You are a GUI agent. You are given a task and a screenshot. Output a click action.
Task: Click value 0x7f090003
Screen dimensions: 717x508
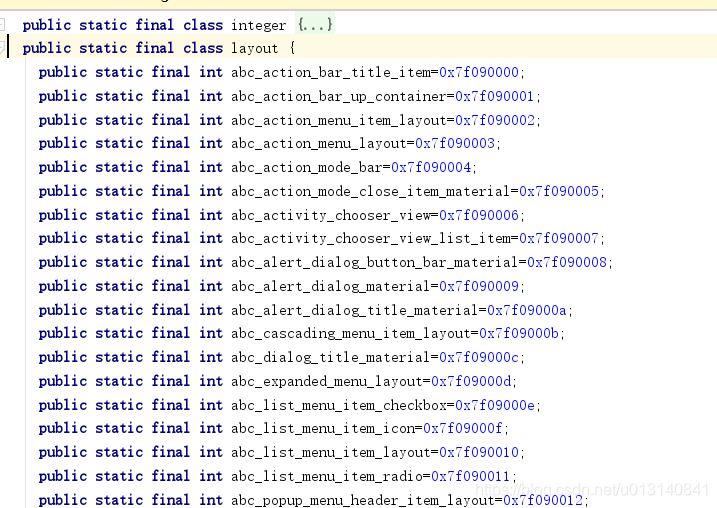click(455, 144)
